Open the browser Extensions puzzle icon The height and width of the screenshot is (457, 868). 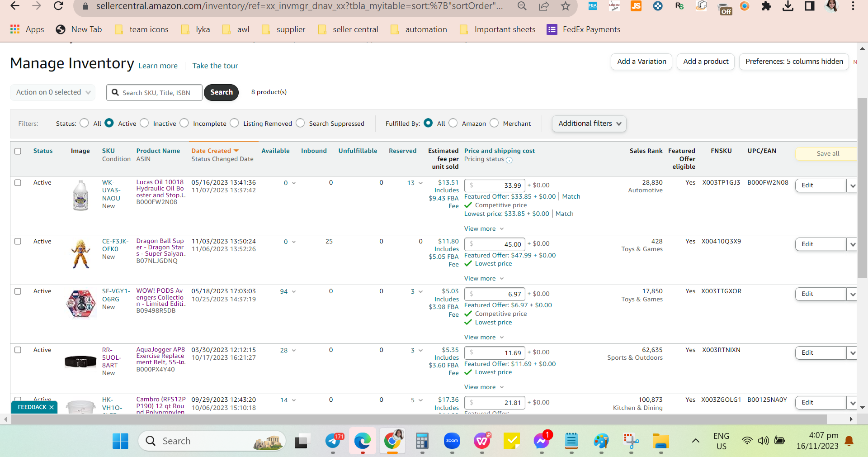[766, 6]
